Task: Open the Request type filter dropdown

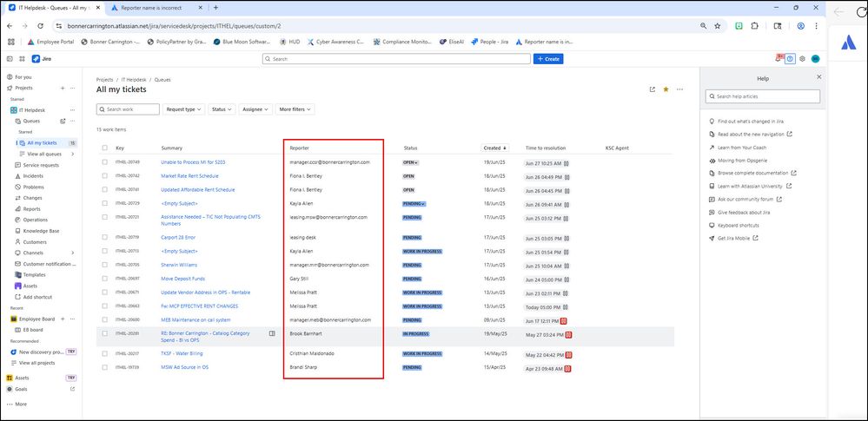Action: 184,109
